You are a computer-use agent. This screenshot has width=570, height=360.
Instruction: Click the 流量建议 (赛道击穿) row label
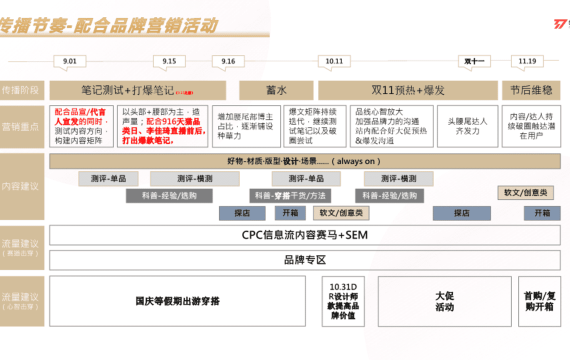coord(22,248)
